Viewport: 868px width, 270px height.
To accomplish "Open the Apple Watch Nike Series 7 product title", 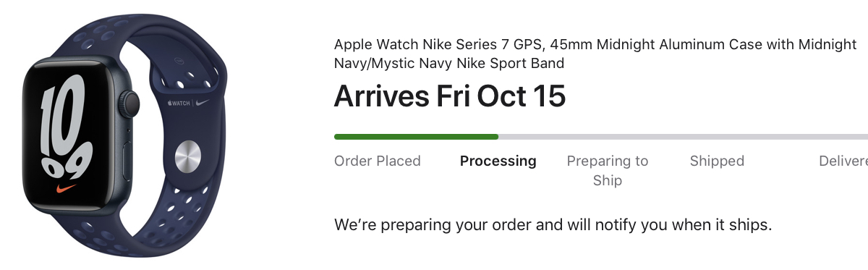I will coord(595,54).
